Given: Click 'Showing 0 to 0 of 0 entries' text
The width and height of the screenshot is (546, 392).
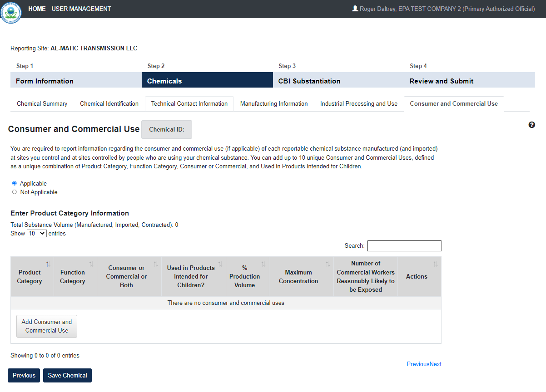Looking at the screenshot, I should [45, 355].
